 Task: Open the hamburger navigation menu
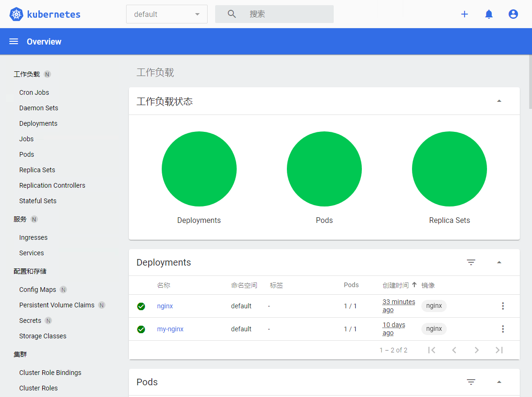click(x=14, y=41)
